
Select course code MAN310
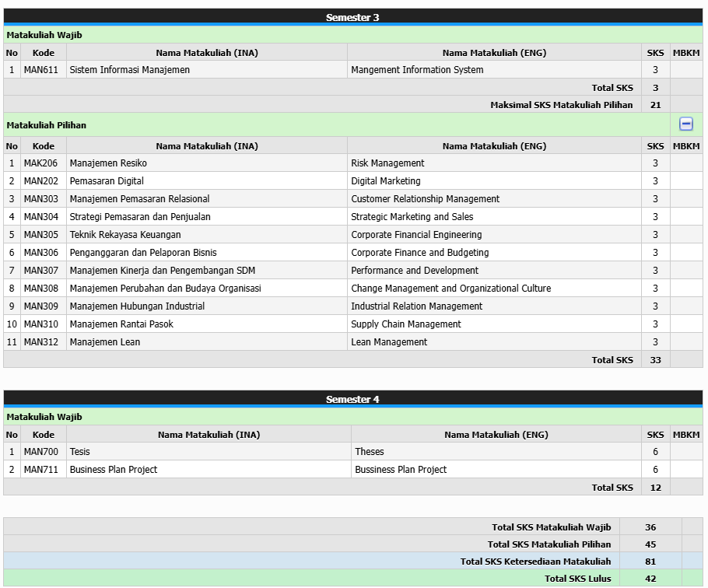pyautogui.click(x=41, y=324)
